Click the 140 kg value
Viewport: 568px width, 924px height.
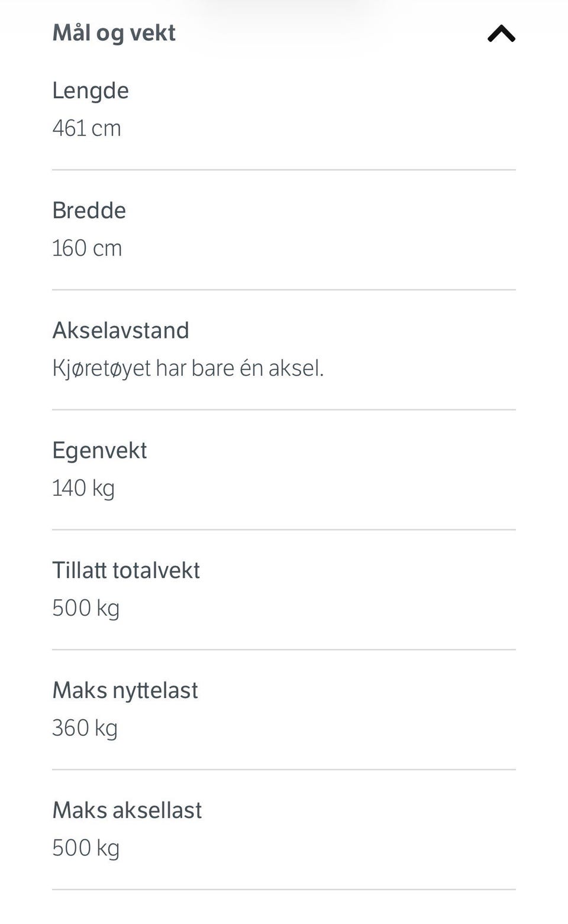tap(83, 489)
